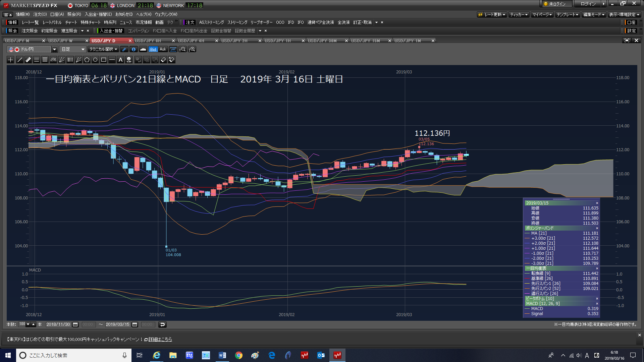
Task: Open Outlook from the taskbar
Action: coord(321,355)
